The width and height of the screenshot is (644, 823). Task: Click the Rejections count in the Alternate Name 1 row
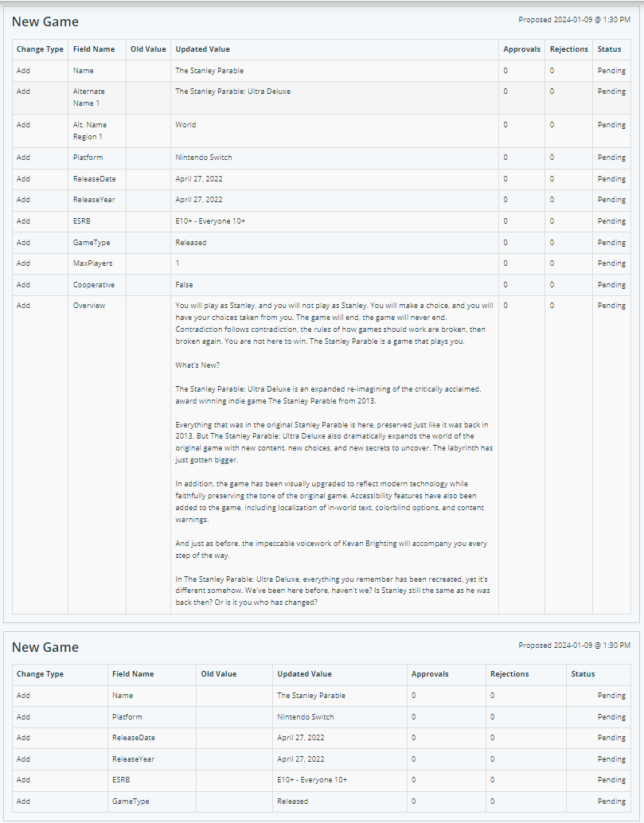(x=552, y=92)
